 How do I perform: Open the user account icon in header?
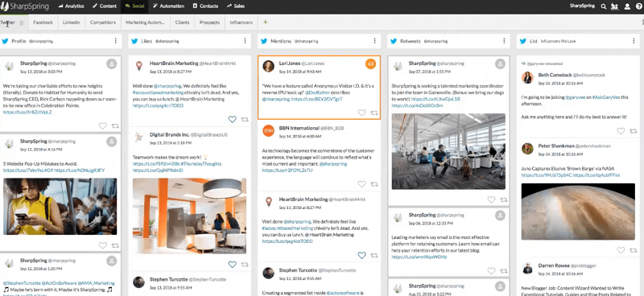(x=627, y=6)
